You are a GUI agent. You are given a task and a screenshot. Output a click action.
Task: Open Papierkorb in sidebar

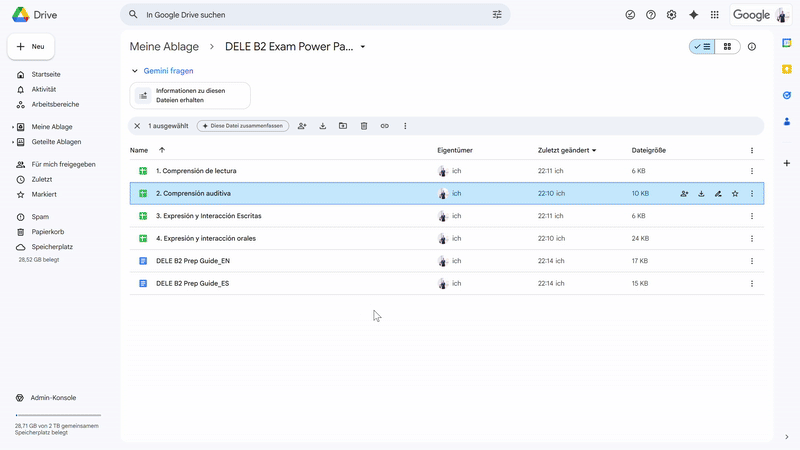pyautogui.click(x=47, y=232)
